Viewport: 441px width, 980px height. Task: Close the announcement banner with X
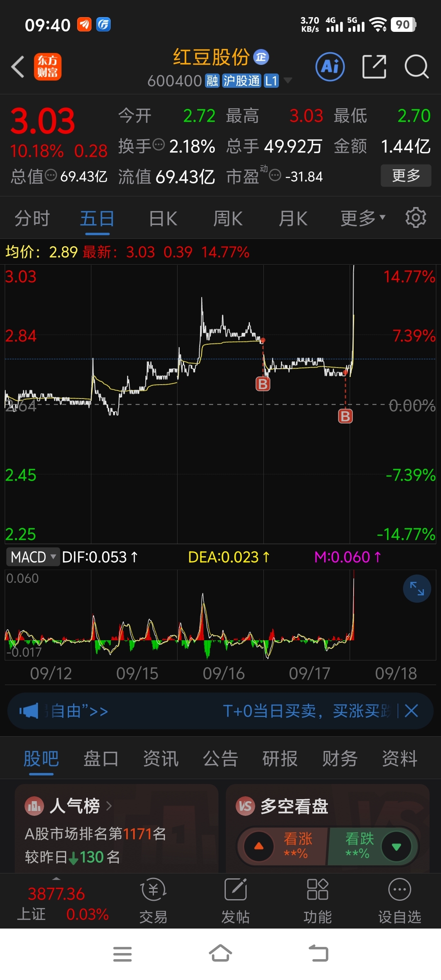(x=411, y=711)
